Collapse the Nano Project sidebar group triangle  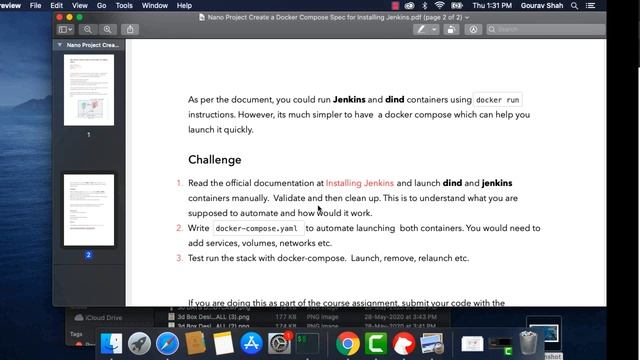60,45
